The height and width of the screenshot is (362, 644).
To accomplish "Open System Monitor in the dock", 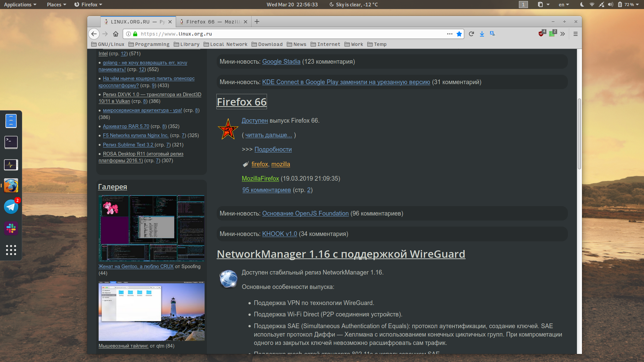I will (x=11, y=165).
